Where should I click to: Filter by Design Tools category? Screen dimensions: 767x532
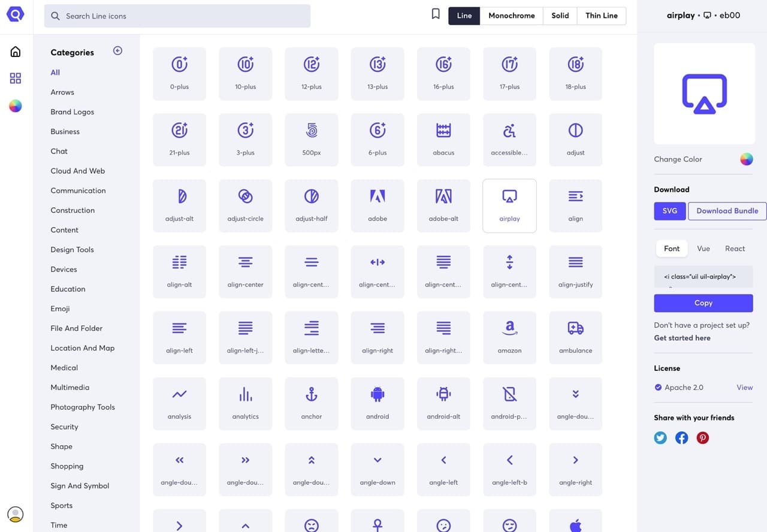[x=73, y=250]
